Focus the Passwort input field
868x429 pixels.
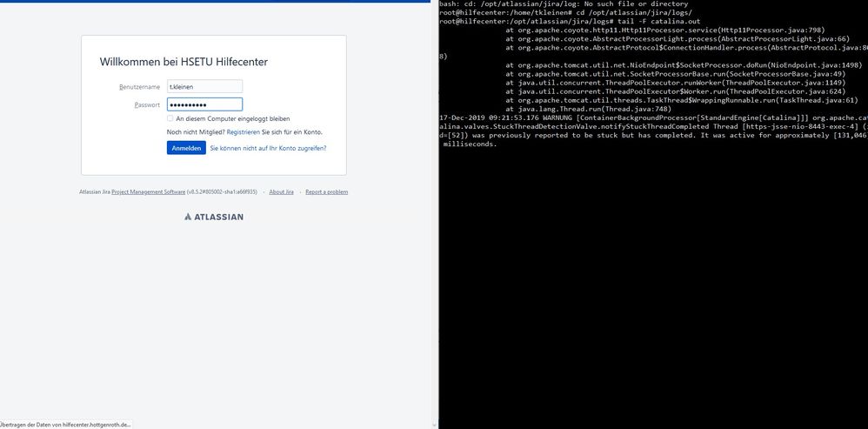click(204, 104)
